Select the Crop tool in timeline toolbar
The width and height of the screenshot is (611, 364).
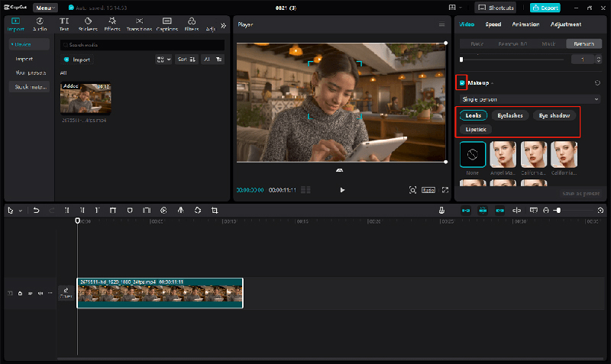215,210
